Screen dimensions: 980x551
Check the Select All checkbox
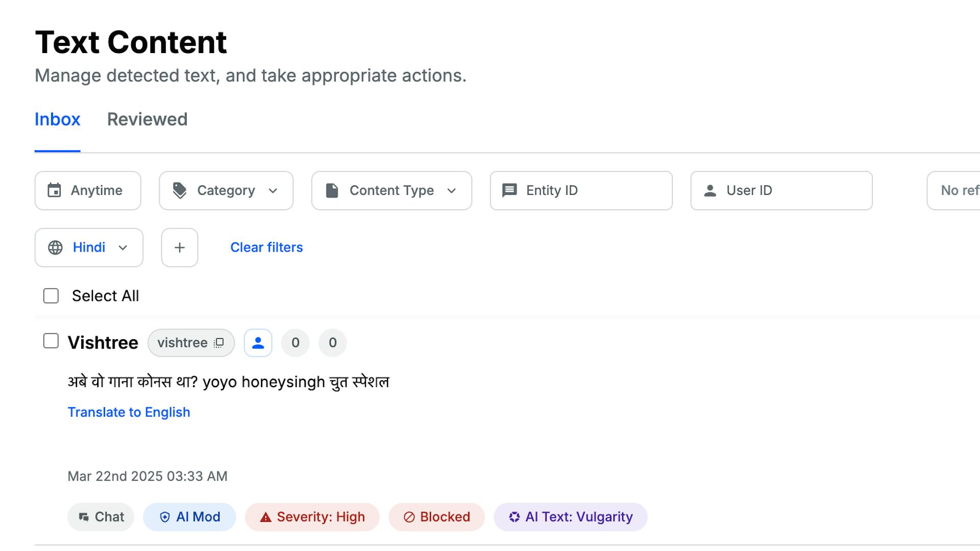pos(51,296)
